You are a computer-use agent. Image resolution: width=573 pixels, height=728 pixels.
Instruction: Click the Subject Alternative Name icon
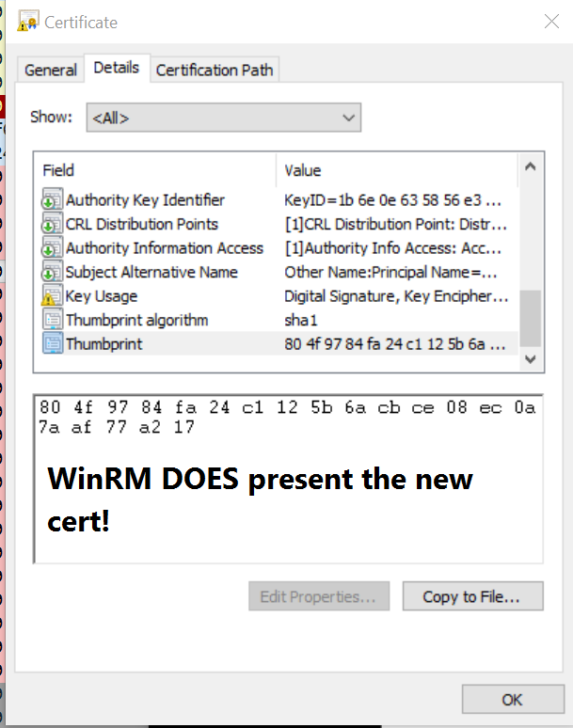(52, 273)
